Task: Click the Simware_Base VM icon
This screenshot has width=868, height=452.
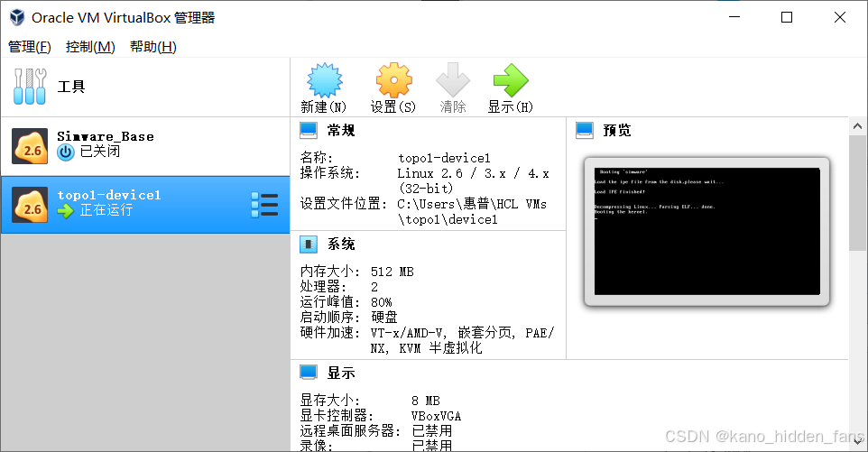Action: click(x=30, y=146)
